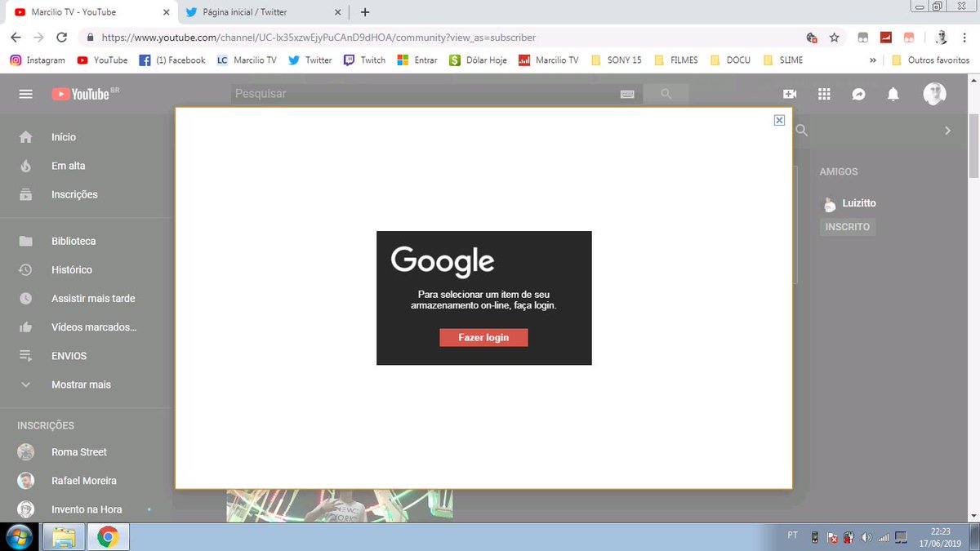Close the Google picker dialog with X
980x551 pixels.
(x=779, y=120)
